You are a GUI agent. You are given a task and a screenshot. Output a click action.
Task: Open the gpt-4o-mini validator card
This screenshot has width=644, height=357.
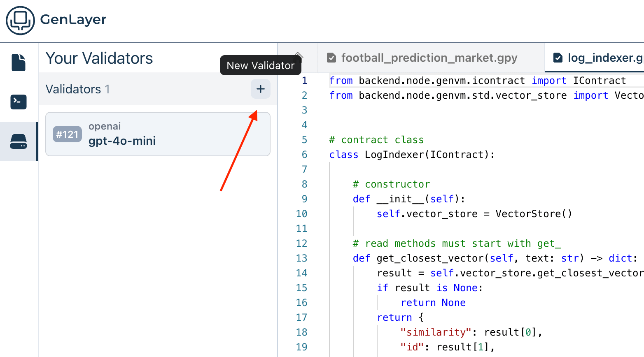[x=158, y=134]
